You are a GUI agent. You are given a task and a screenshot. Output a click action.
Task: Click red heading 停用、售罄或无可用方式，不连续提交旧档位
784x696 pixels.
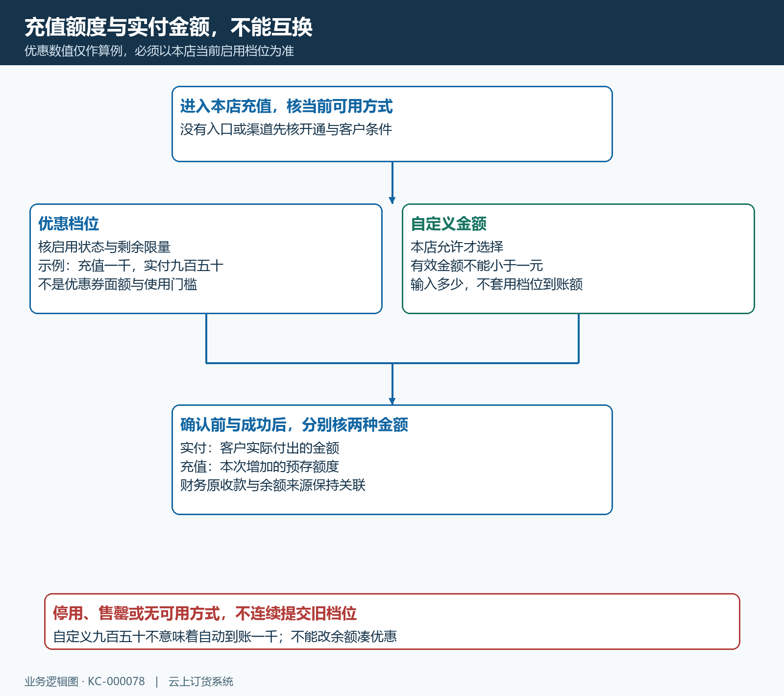tap(205, 613)
